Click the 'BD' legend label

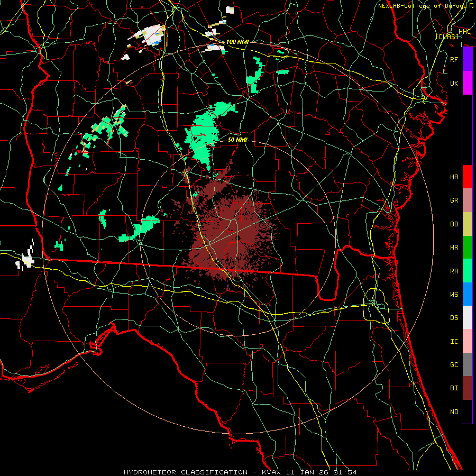454,224
